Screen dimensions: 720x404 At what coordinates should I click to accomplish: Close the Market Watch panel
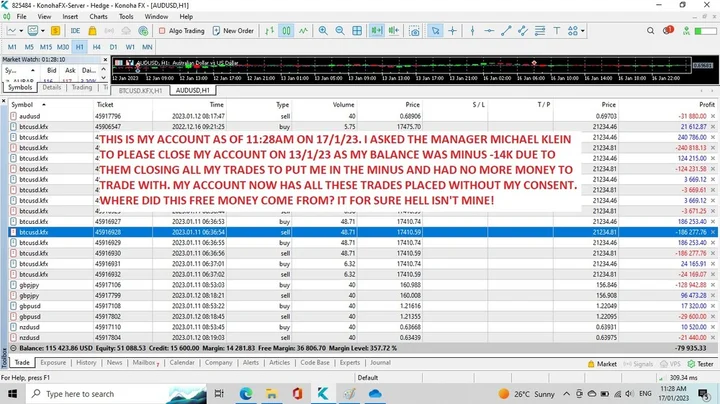(x=105, y=60)
